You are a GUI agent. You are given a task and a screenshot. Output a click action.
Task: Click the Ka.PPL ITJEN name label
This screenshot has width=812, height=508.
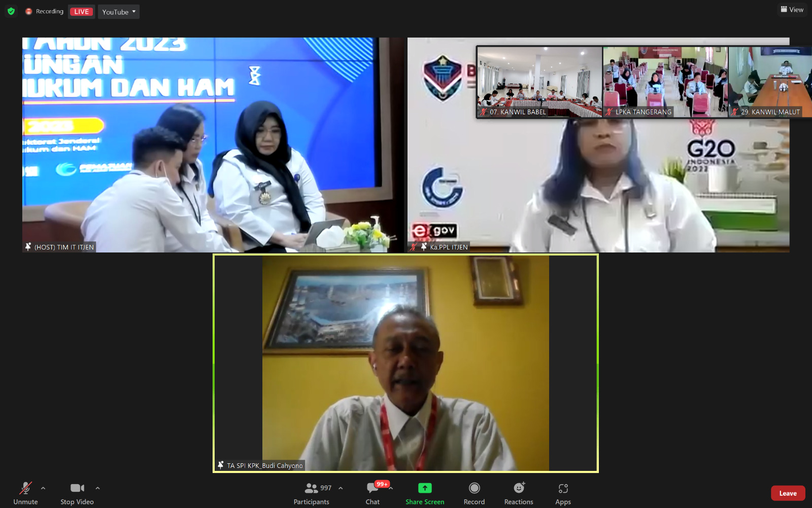click(449, 247)
